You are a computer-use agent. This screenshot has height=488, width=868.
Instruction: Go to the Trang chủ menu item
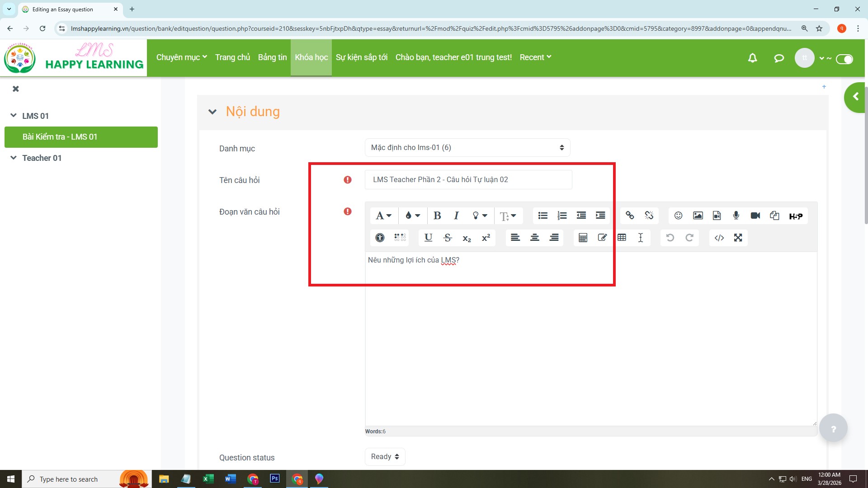232,57
